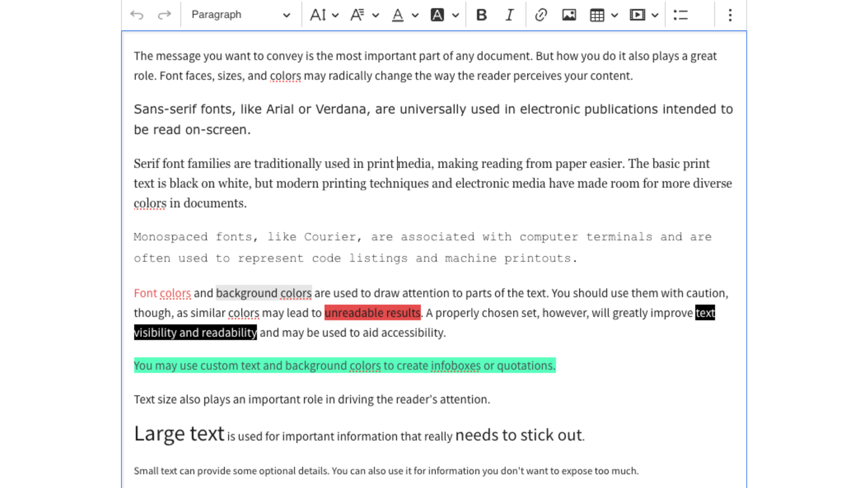
Task: Open the Paragraph style dropdown
Action: point(238,14)
